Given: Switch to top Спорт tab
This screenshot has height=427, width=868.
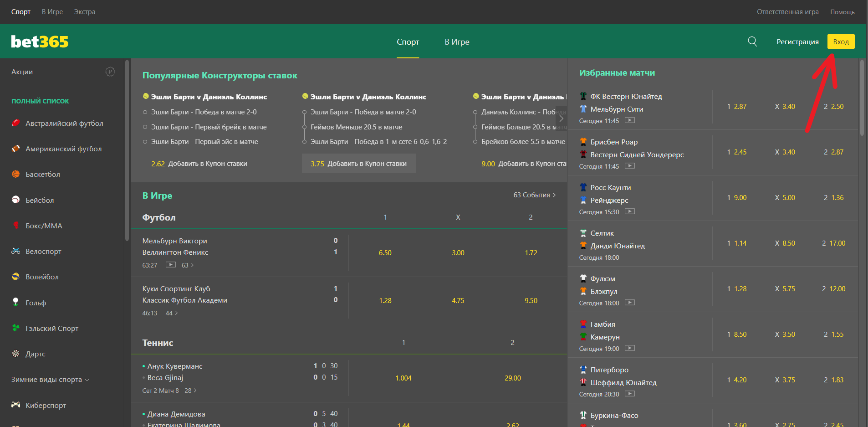Looking at the screenshot, I should point(21,12).
